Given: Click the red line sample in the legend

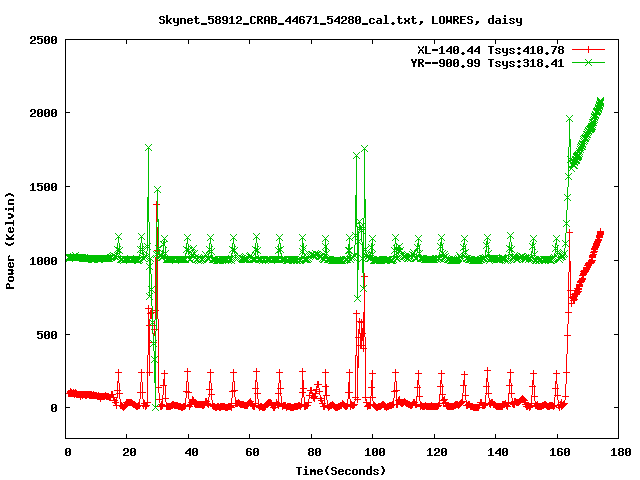Looking at the screenshot, I should pyautogui.click(x=588, y=50).
